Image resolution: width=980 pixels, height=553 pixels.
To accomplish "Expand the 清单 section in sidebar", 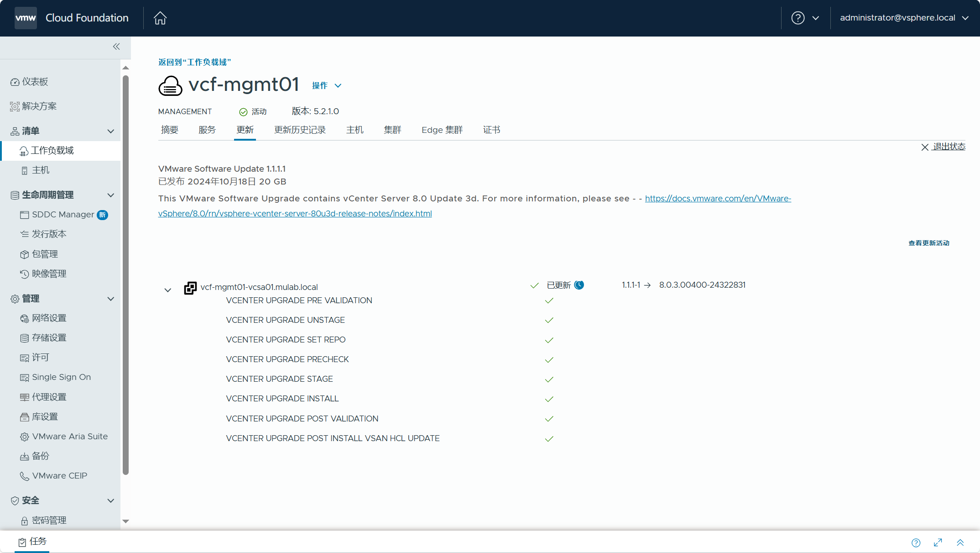I will (111, 131).
